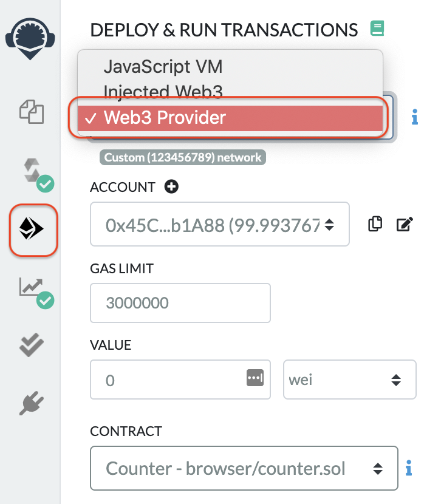The height and width of the screenshot is (504, 441).
Task: Copy the account address to clipboard
Action: [375, 224]
